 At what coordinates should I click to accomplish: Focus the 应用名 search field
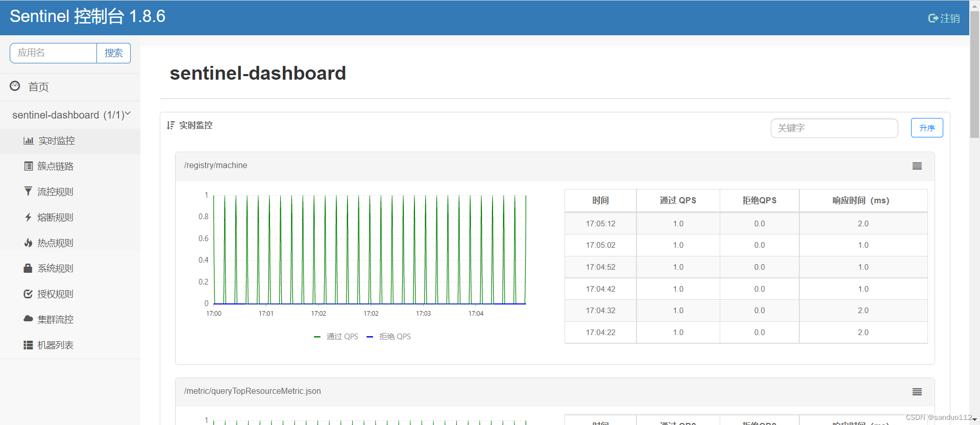click(x=53, y=53)
